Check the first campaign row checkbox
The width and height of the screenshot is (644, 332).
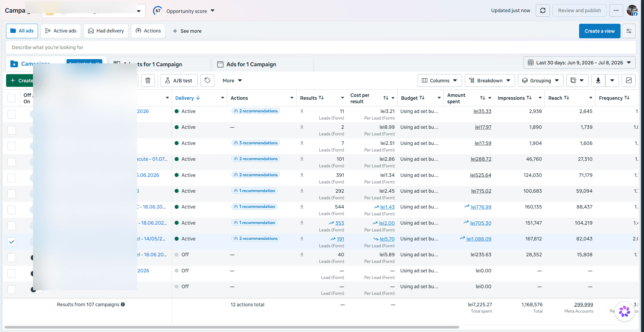(12, 114)
